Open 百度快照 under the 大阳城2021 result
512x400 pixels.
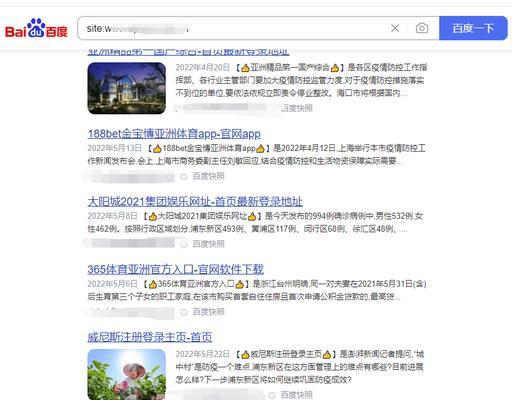click(x=208, y=244)
